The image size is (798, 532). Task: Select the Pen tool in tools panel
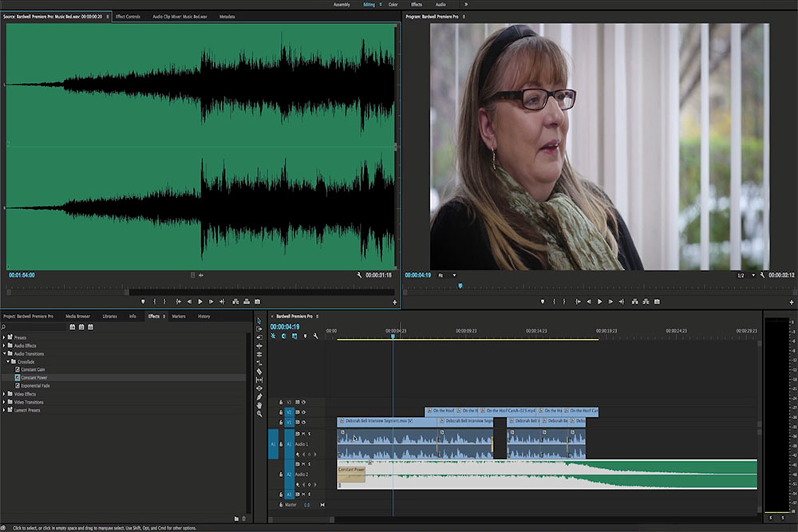click(x=259, y=396)
